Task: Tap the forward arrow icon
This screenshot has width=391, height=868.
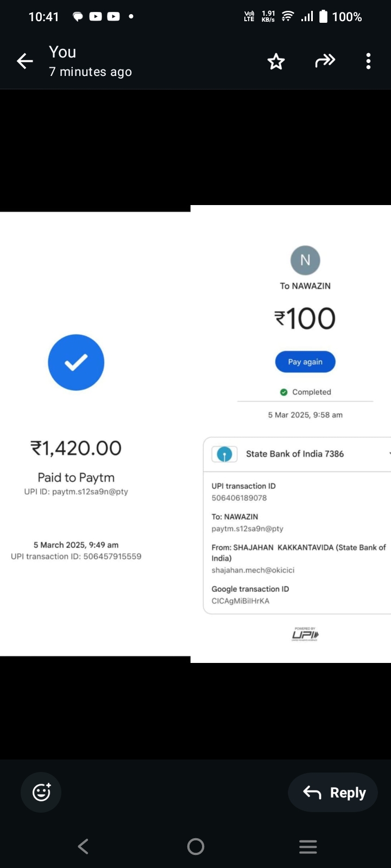Action: point(325,61)
